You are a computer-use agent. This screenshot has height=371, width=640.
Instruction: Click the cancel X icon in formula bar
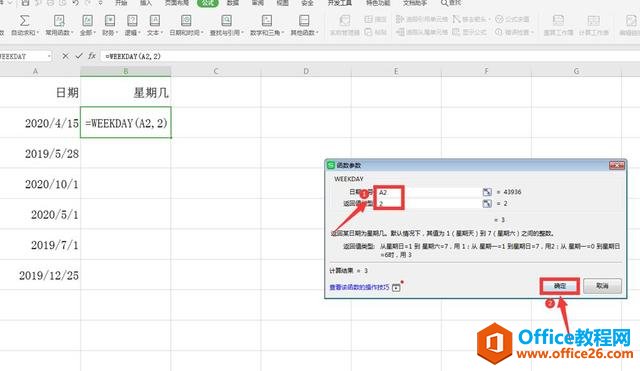65,56
